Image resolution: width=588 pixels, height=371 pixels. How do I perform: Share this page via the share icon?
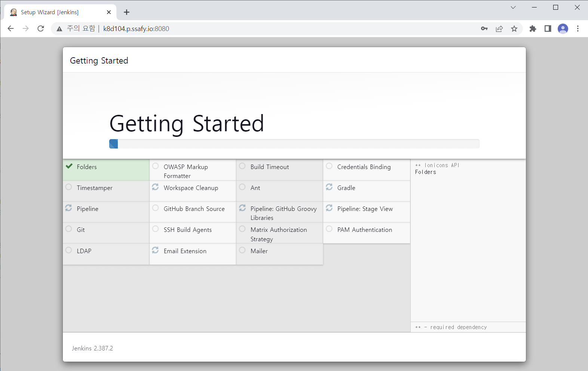(499, 28)
